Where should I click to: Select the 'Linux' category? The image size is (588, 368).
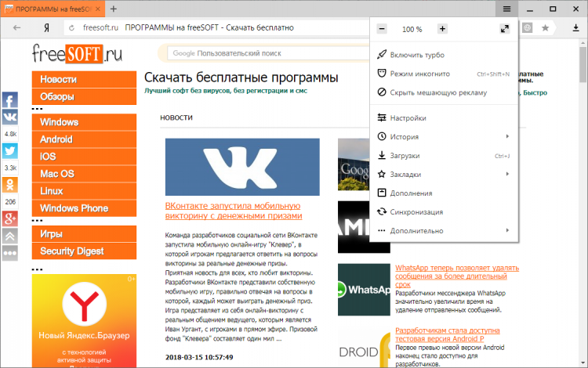click(84, 191)
